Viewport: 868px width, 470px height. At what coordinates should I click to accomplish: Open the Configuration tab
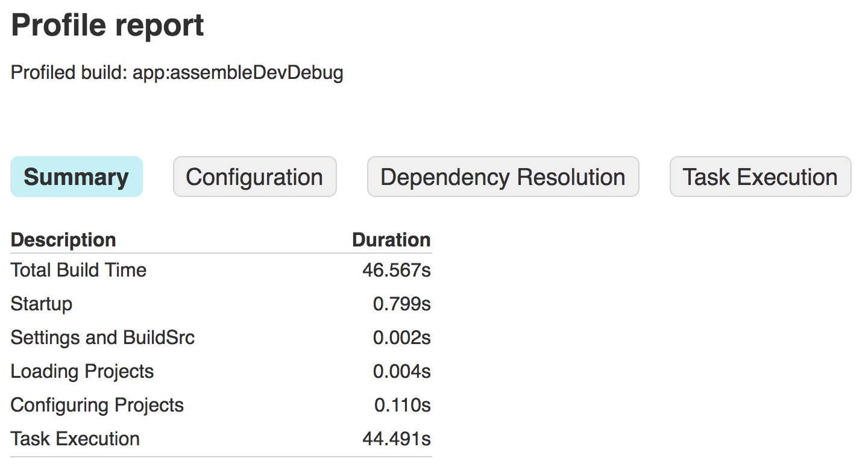click(x=254, y=177)
